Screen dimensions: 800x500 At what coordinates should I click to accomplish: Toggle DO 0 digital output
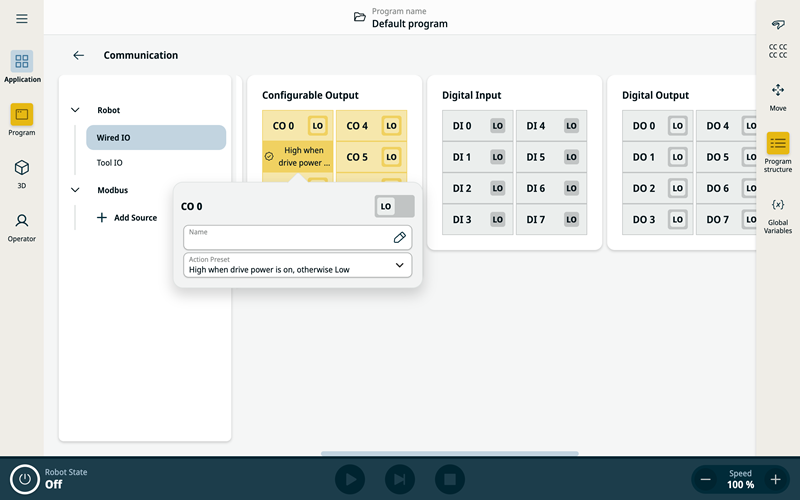pos(677,126)
